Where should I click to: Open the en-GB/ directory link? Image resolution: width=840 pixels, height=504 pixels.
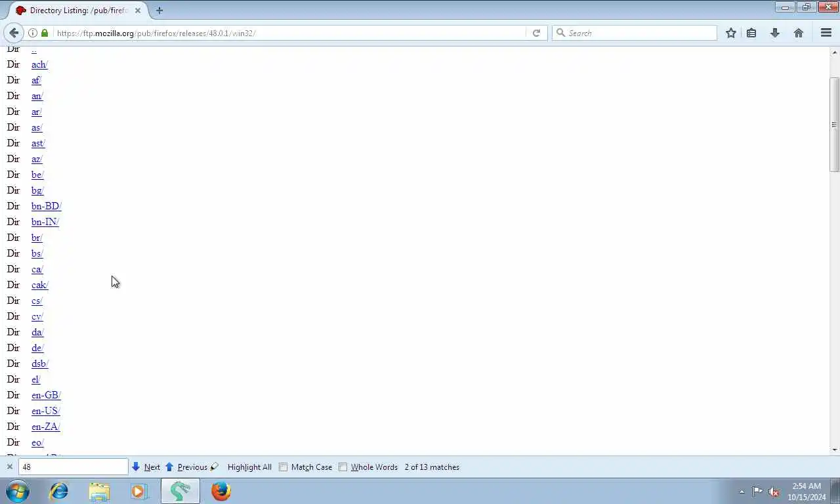coord(46,395)
